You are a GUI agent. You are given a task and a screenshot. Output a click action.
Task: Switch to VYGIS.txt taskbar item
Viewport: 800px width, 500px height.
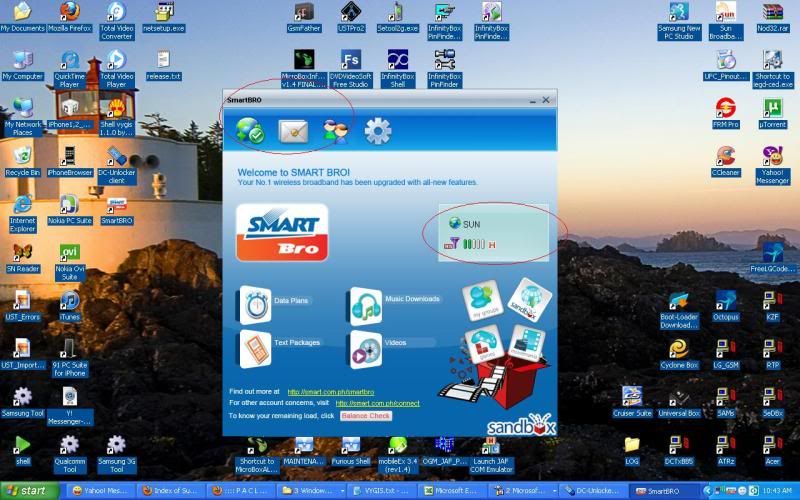[383, 491]
